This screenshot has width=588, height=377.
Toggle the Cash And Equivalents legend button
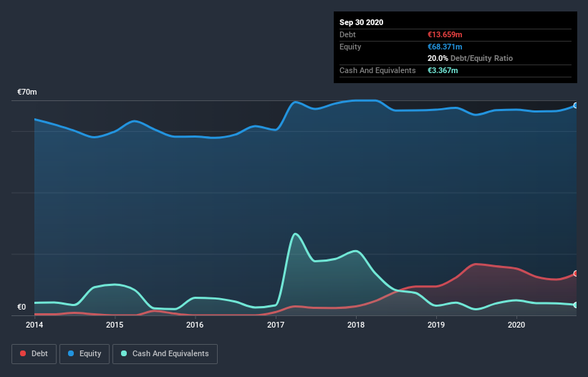click(x=165, y=354)
